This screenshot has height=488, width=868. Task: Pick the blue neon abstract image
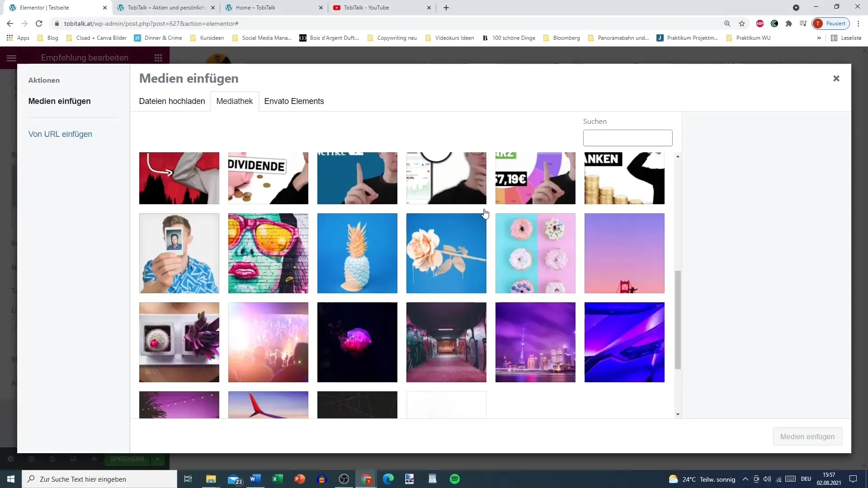tap(624, 342)
